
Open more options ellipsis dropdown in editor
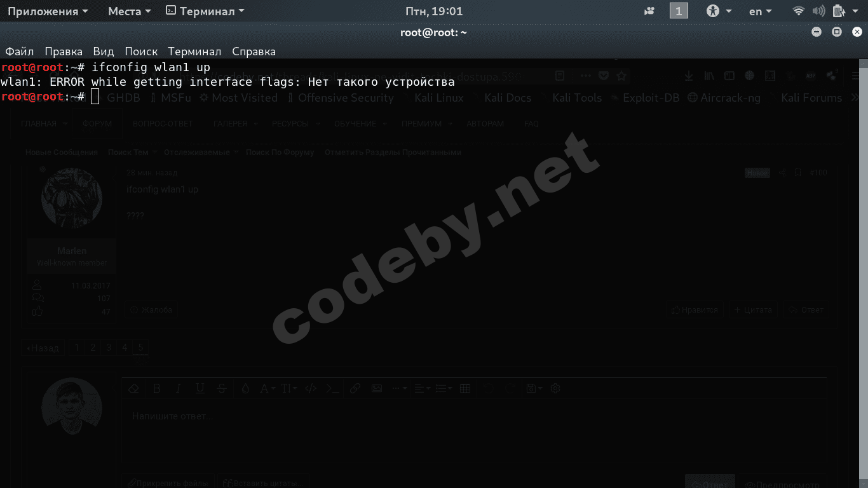coord(400,388)
